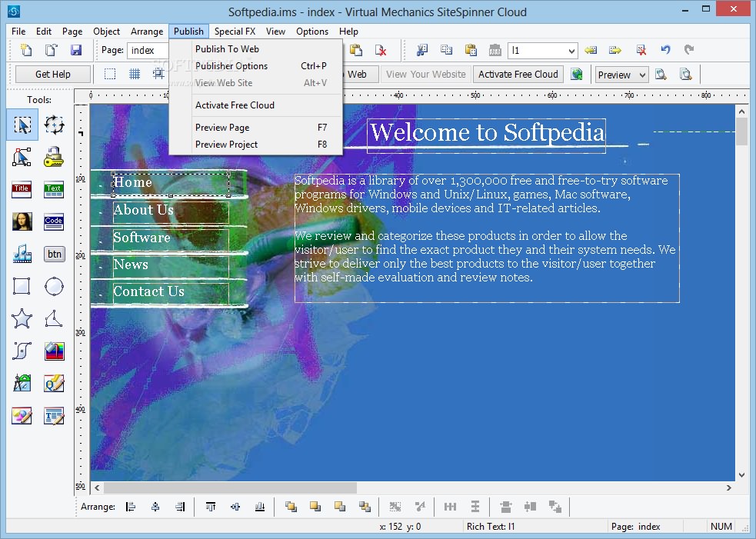
Task: Toggle the grid display icon
Action: click(x=135, y=74)
